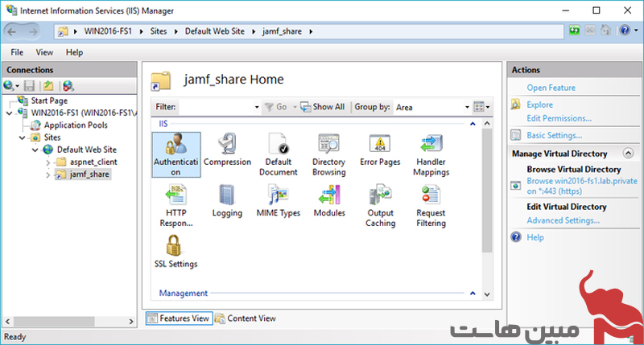Open the Error Pages feature

[380, 150]
